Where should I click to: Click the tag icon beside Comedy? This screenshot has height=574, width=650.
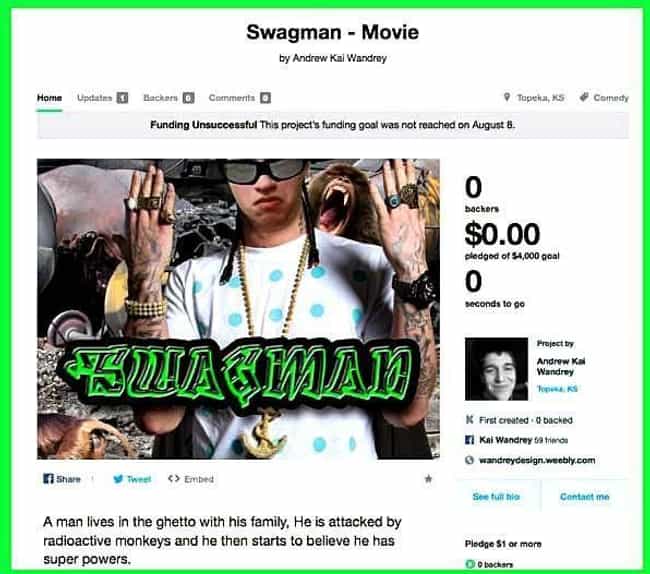(x=584, y=97)
